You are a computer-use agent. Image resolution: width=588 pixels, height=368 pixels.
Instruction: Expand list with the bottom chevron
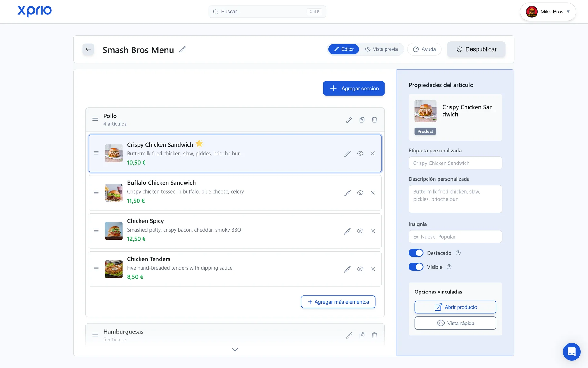[235, 350]
